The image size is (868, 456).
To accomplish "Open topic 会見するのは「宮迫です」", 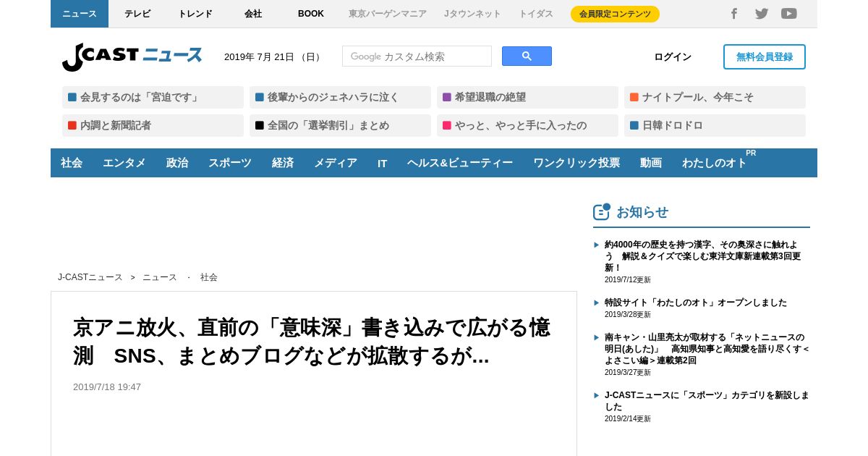I will click(x=153, y=97).
